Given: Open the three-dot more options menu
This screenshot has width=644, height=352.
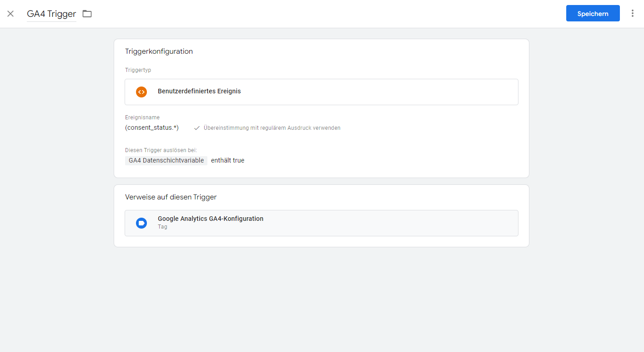Looking at the screenshot, I should pyautogui.click(x=632, y=13).
